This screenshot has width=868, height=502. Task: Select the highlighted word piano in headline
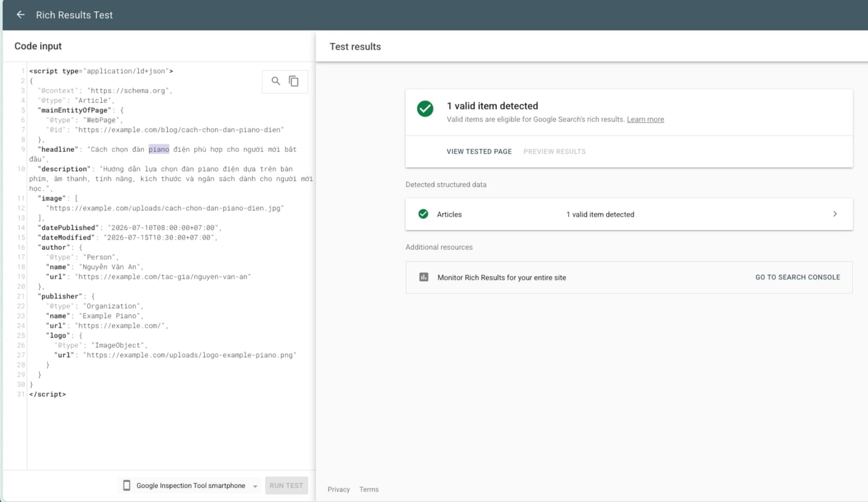(x=159, y=149)
